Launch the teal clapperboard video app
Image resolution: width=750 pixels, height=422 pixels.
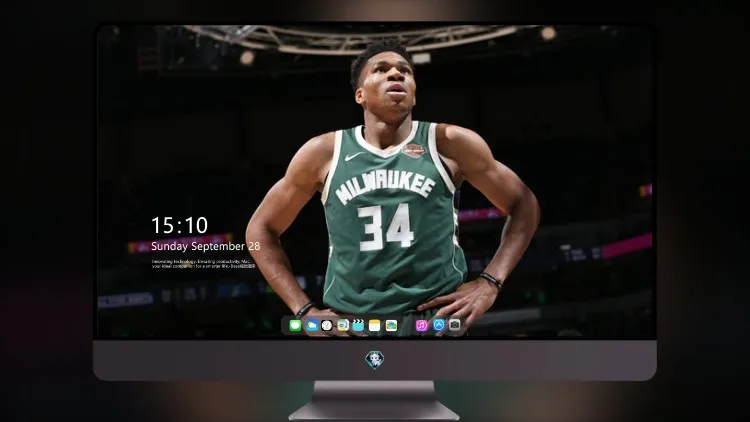click(358, 325)
